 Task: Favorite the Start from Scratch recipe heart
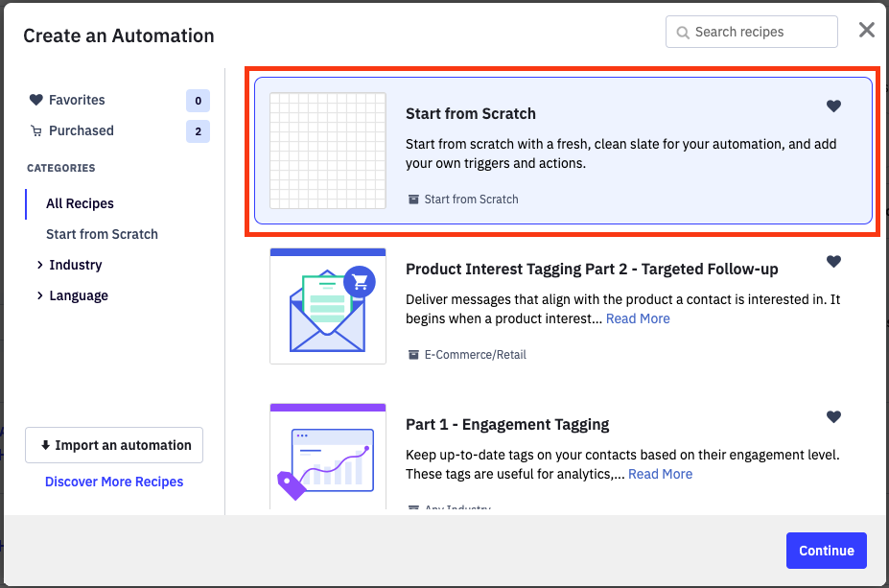click(833, 106)
